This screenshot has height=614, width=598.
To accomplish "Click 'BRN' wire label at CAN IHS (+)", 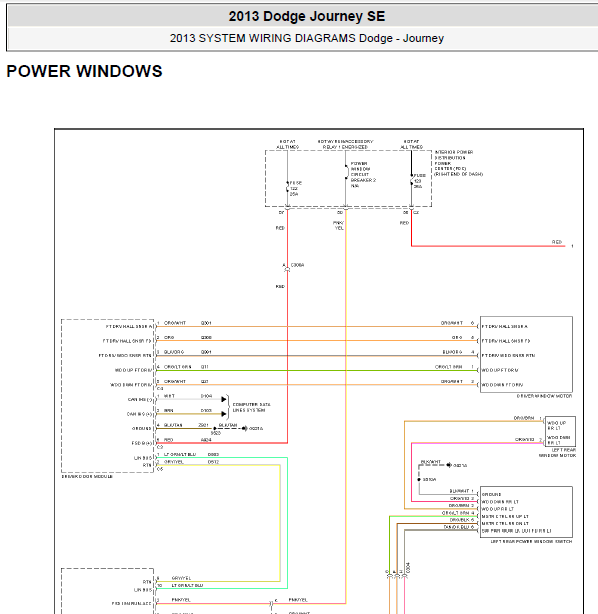I will point(169,411).
